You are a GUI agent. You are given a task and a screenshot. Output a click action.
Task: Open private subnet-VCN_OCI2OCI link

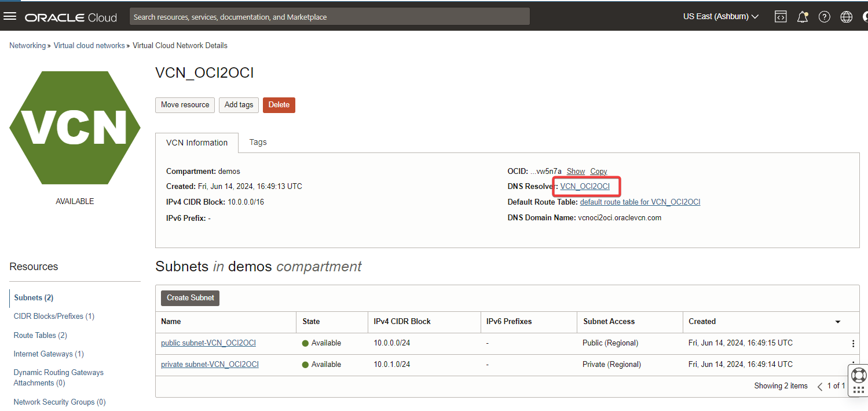coord(210,365)
